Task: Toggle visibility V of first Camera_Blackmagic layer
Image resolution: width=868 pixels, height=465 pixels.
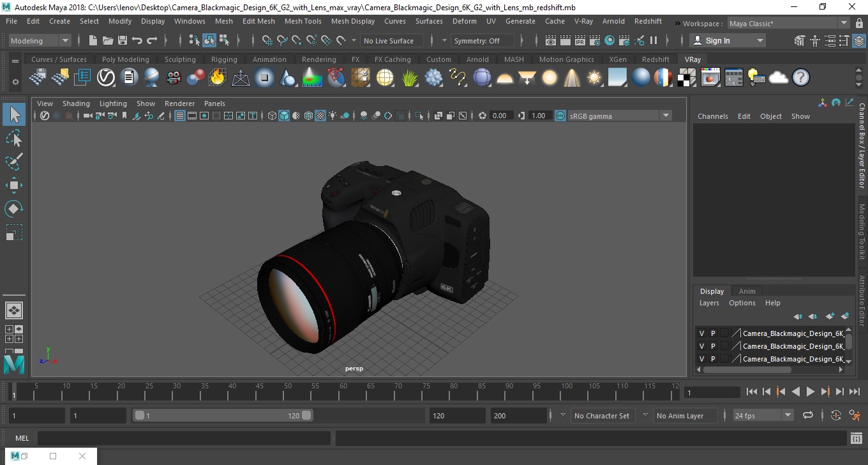Action: click(x=701, y=333)
